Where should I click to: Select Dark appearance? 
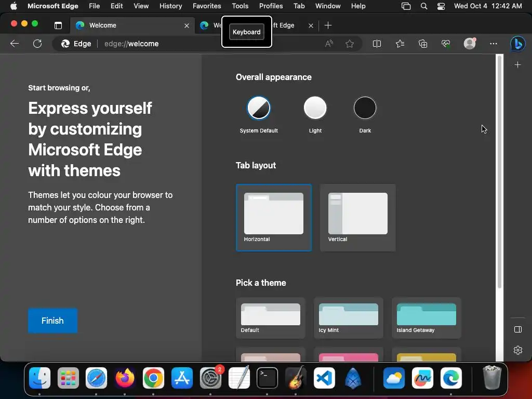365,108
